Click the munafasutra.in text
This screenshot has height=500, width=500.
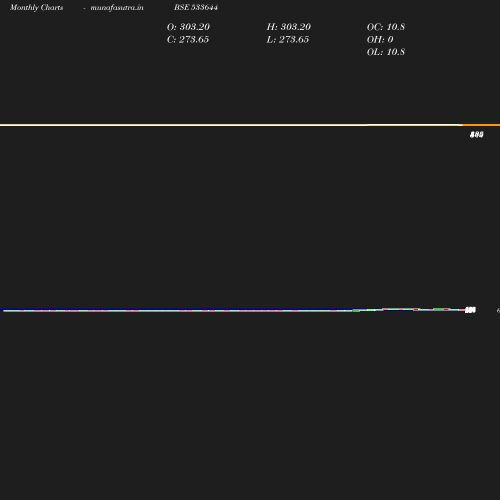(117, 7)
